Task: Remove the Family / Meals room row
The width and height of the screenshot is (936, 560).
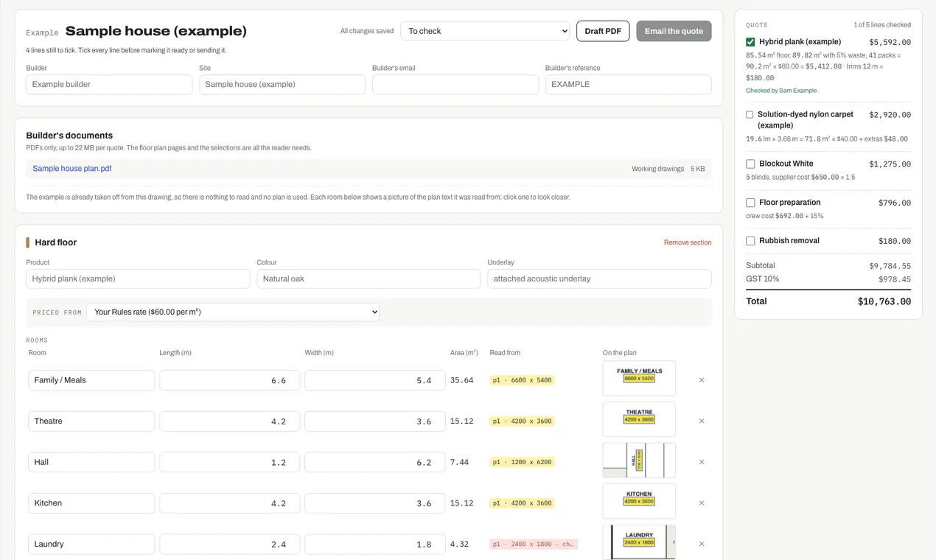Action: pyautogui.click(x=701, y=380)
